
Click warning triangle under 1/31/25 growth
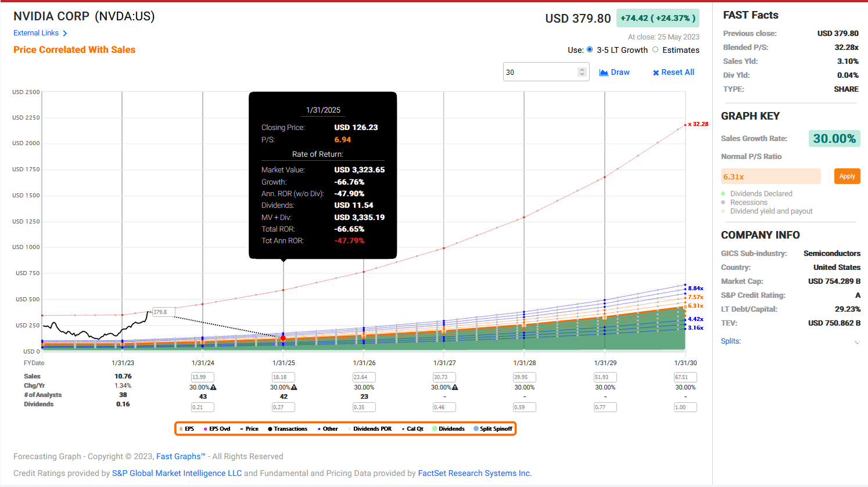(x=294, y=387)
